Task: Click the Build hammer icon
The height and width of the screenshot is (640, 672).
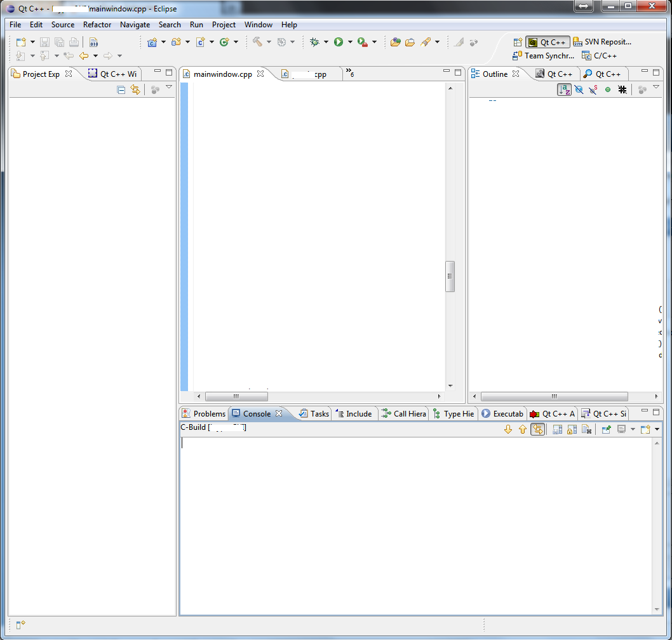Action: [257, 42]
